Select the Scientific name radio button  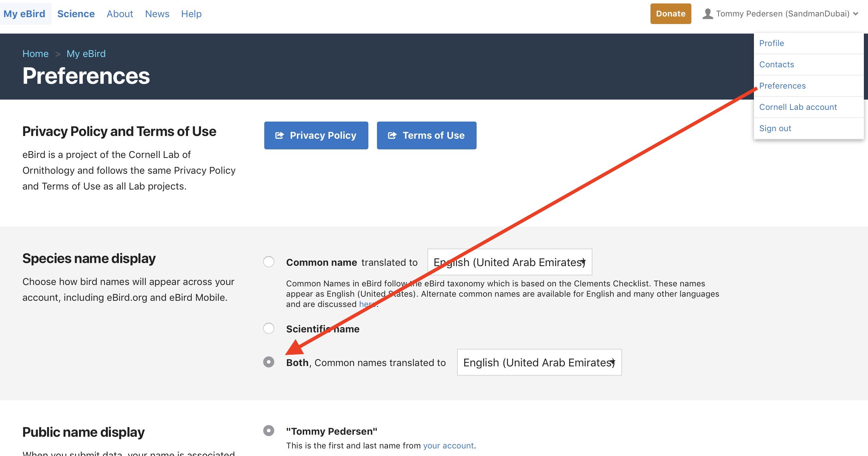(x=269, y=328)
